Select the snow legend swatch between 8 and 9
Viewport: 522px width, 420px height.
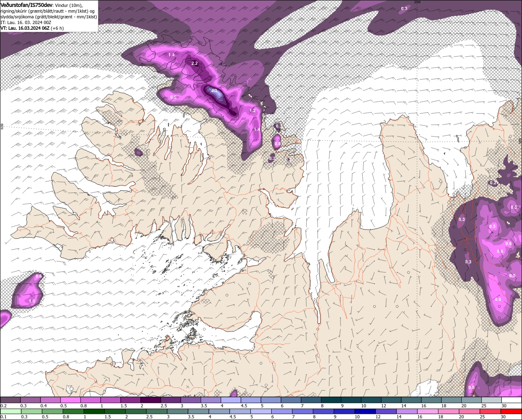(x=331, y=400)
